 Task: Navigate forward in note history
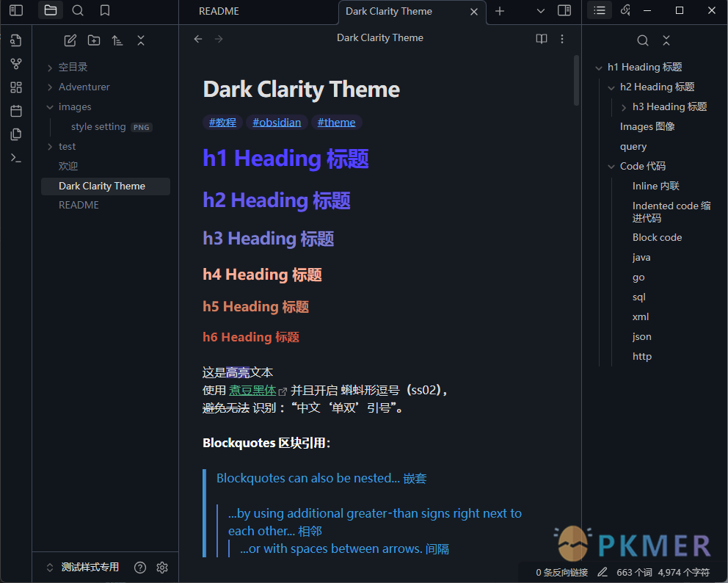pos(219,39)
